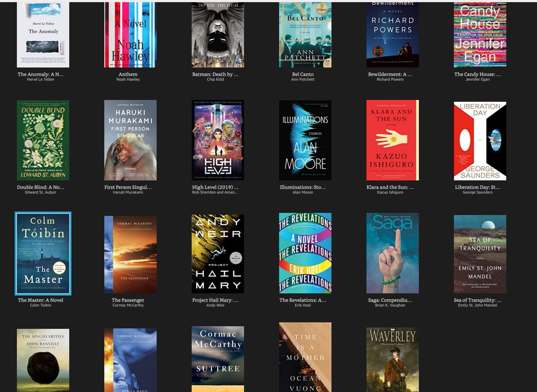Select the Liberation Day book cover
This screenshot has height=392, width=537.
click(x=480, y=141)
